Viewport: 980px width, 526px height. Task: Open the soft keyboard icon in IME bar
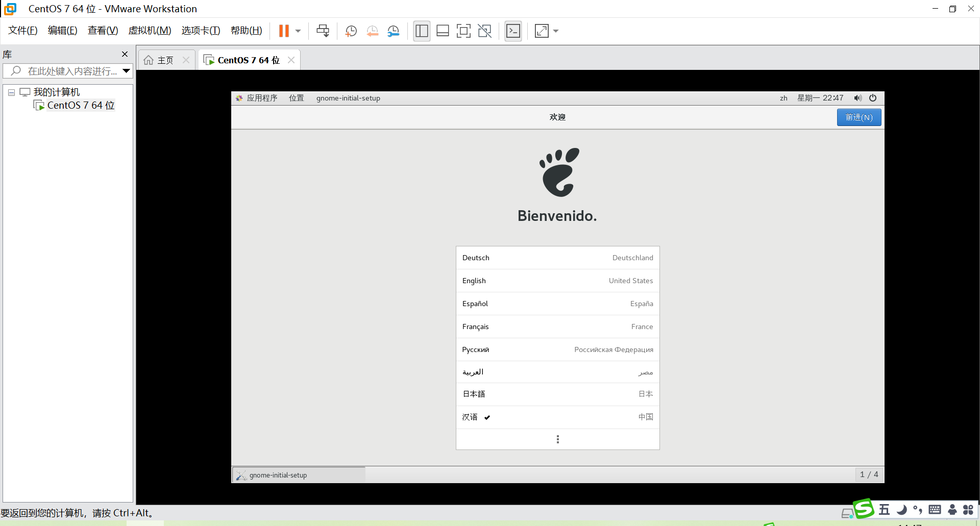coord(935,510)
